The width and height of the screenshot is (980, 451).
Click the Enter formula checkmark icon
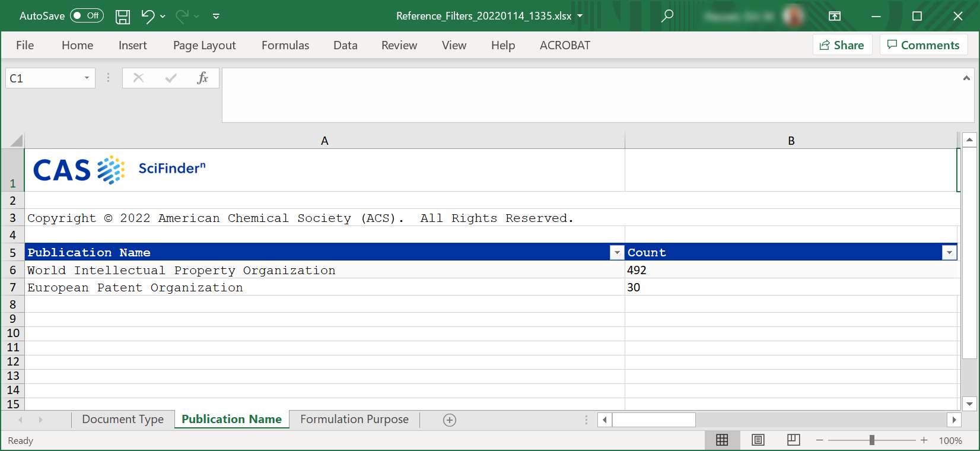coord(171,78)
